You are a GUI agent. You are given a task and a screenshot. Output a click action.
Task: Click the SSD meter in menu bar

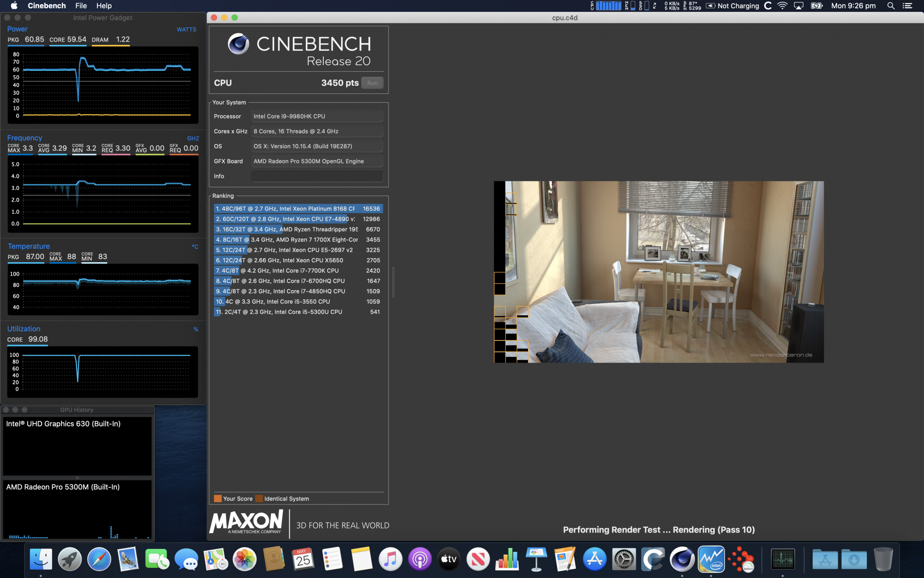point(644,6)
